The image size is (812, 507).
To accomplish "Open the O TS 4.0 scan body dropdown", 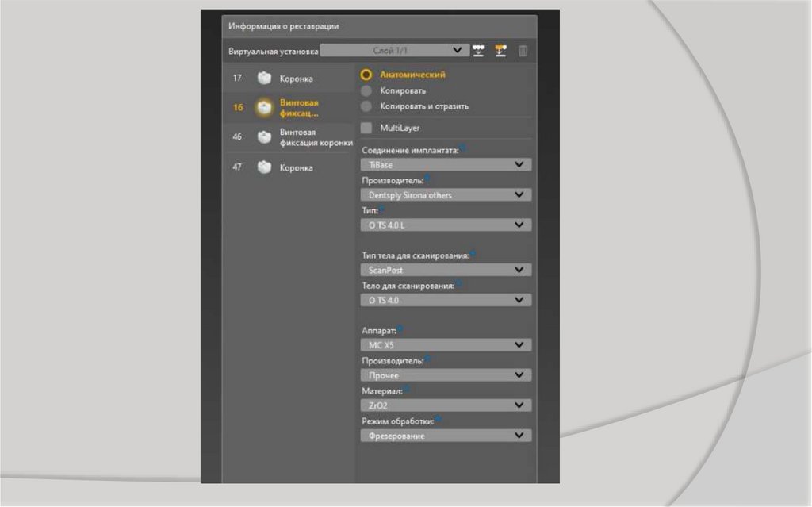I will tap(446, 300).
